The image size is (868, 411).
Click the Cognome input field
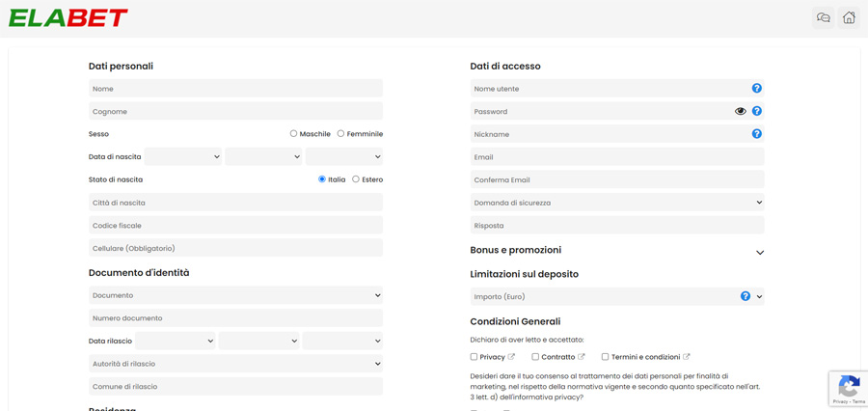(x=236, y=111)
